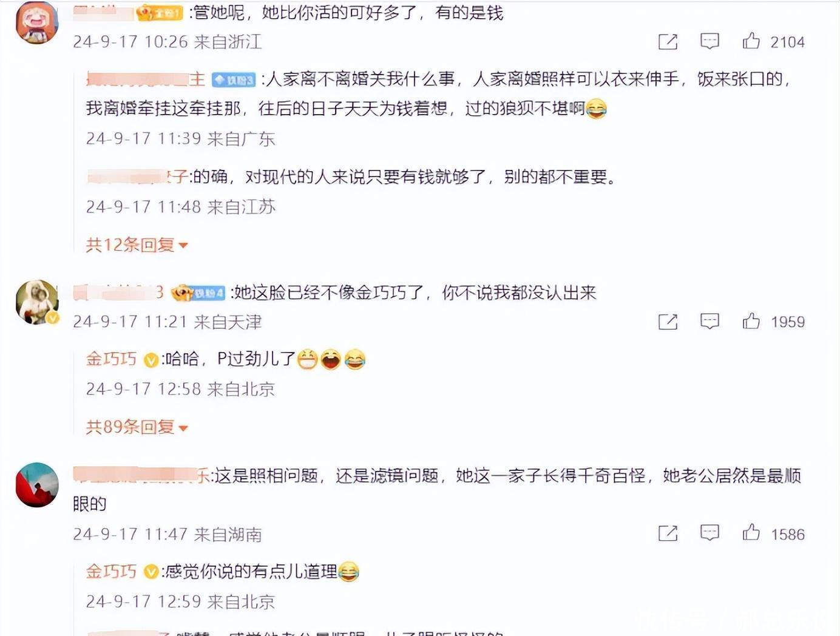Click the gold fan badge on first comment

(160, 13)
